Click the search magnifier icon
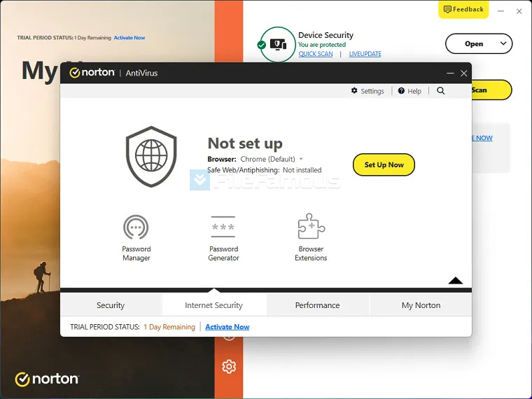Viewport: 532px width, 399px height. pyautogui.click(x=441, y=90)
